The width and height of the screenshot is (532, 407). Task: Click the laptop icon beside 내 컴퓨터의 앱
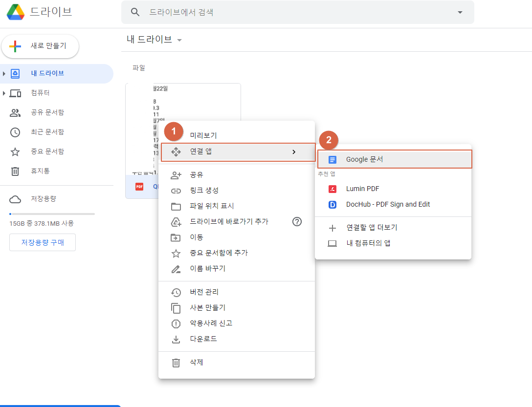[x=332, y=243]
